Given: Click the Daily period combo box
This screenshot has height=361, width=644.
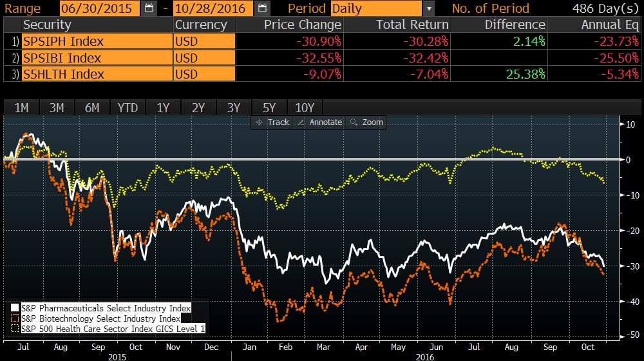Looking at the screenshot, I should pos(377,9).
